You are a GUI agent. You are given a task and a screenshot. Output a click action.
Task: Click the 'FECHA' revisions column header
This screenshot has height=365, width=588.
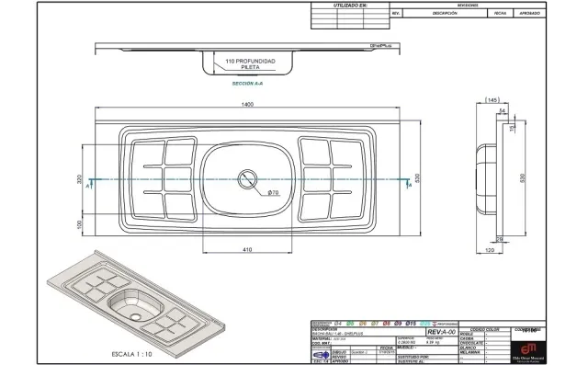point(500,13)
